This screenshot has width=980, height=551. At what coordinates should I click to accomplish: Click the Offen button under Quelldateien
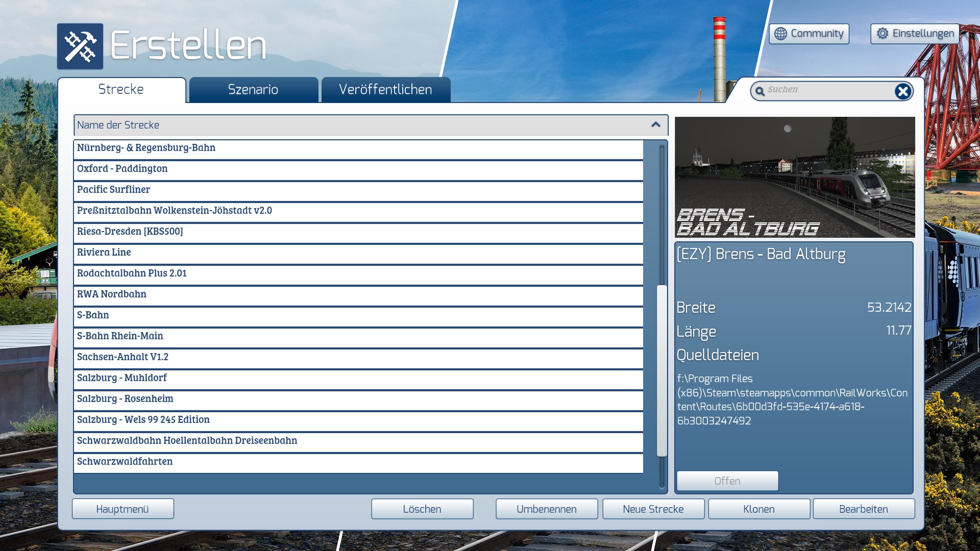pyautogui.click(x=727, y=481)
